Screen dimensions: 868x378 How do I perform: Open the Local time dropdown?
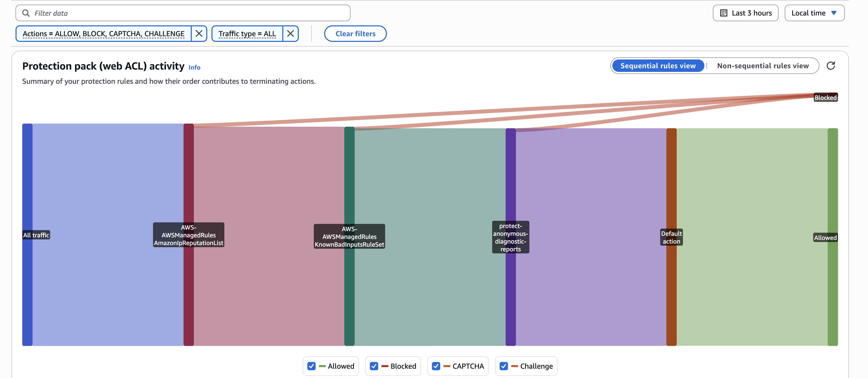click(814, 13)
